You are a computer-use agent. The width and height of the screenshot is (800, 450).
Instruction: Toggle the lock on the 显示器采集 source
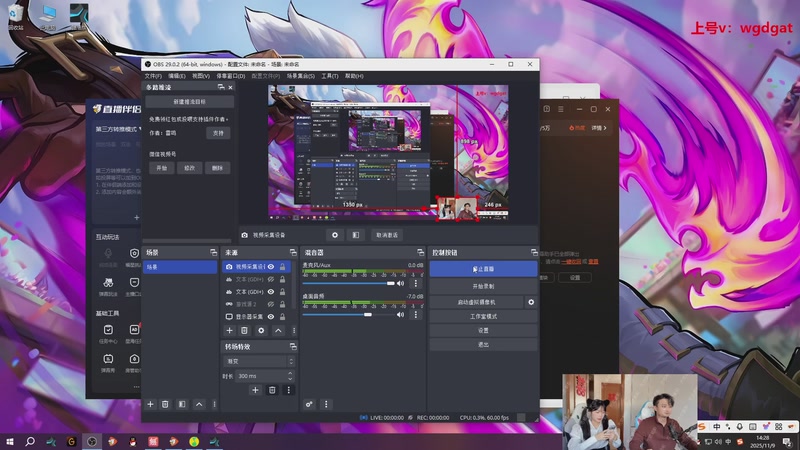click(282, 316)
